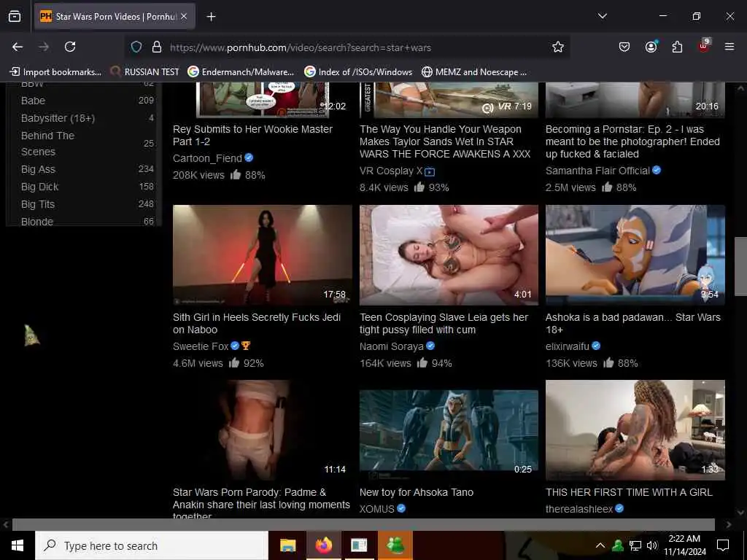Visit the Sweetie Fox profile
Viewport: 747px width, 560px height.
[x=201, y=346]
